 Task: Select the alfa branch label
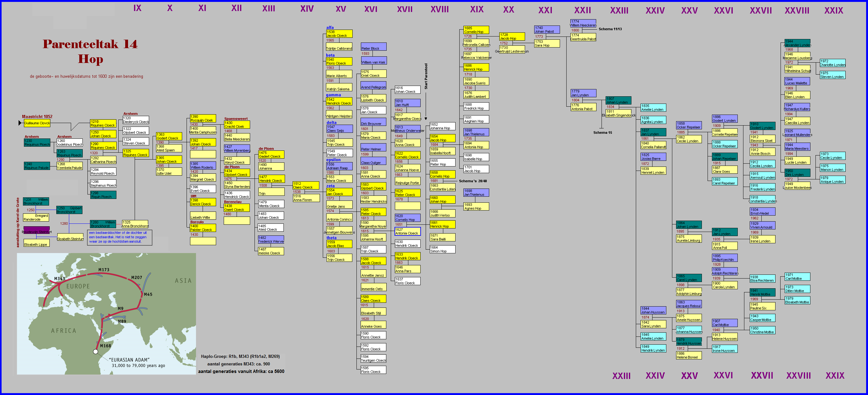(x=330, y=28)
